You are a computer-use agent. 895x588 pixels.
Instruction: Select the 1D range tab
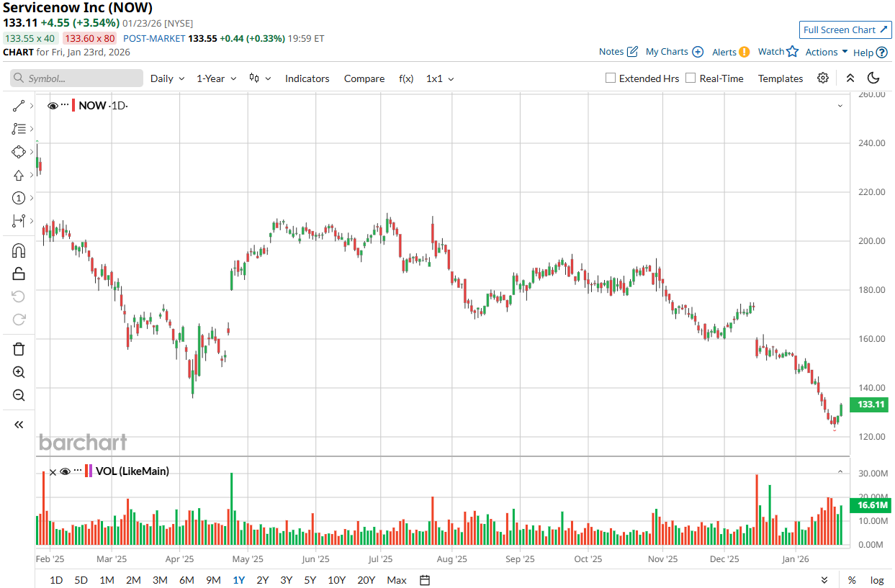pos(56,580)
